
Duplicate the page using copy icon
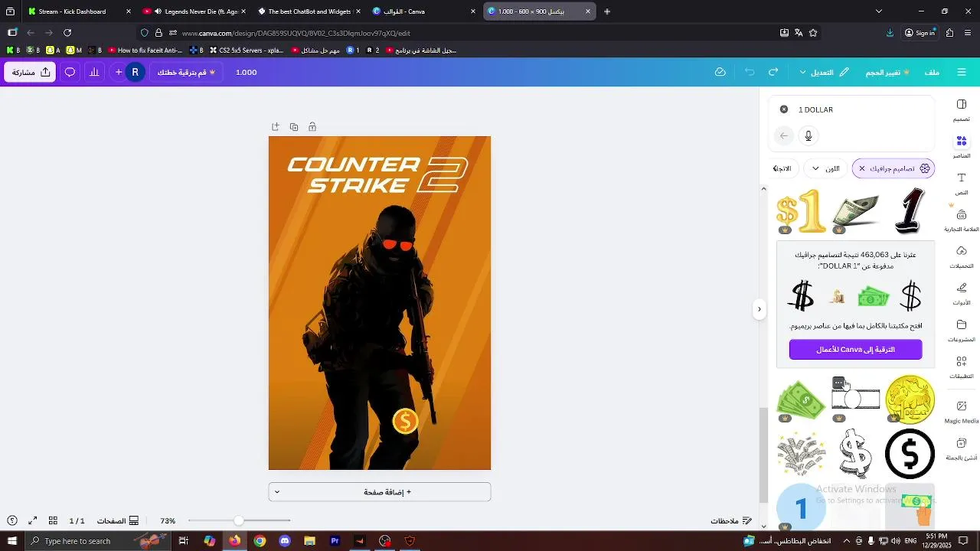(294, 127)
